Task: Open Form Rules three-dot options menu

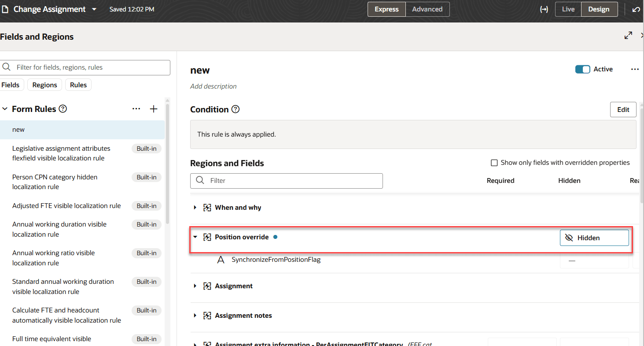Action: click(136, 109)
